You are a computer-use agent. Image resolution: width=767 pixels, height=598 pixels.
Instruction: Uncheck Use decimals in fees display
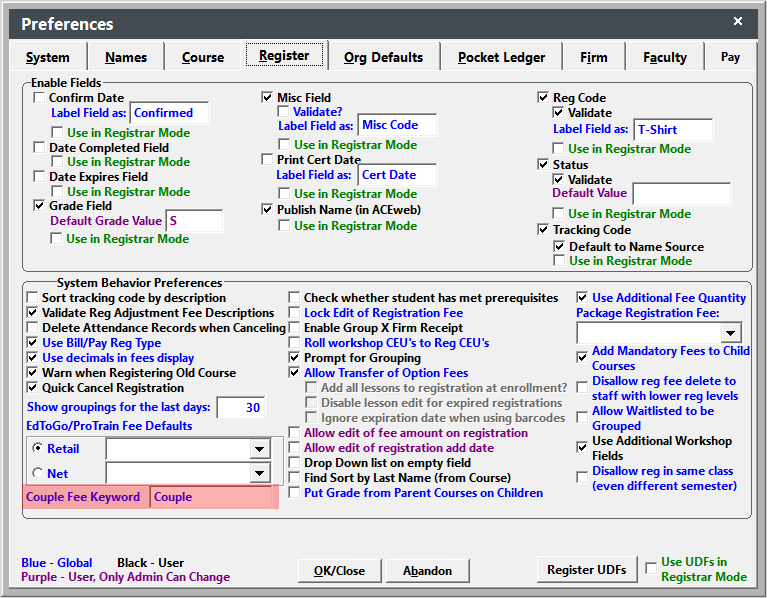(x=32, y=357)
